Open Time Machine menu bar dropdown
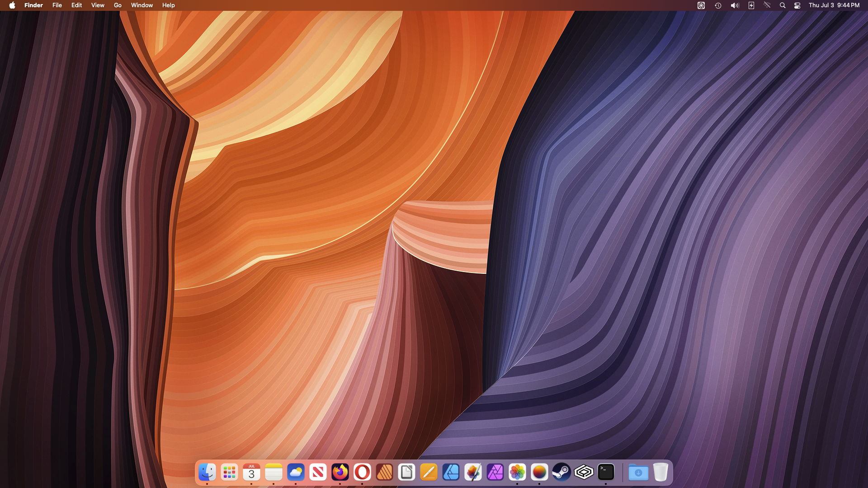The height and width of the screenshot is (488, 868). pos(718,5)
